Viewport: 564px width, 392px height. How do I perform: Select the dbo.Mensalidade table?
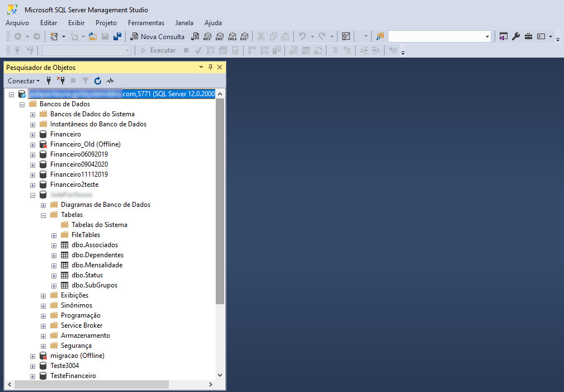point(97,265)
